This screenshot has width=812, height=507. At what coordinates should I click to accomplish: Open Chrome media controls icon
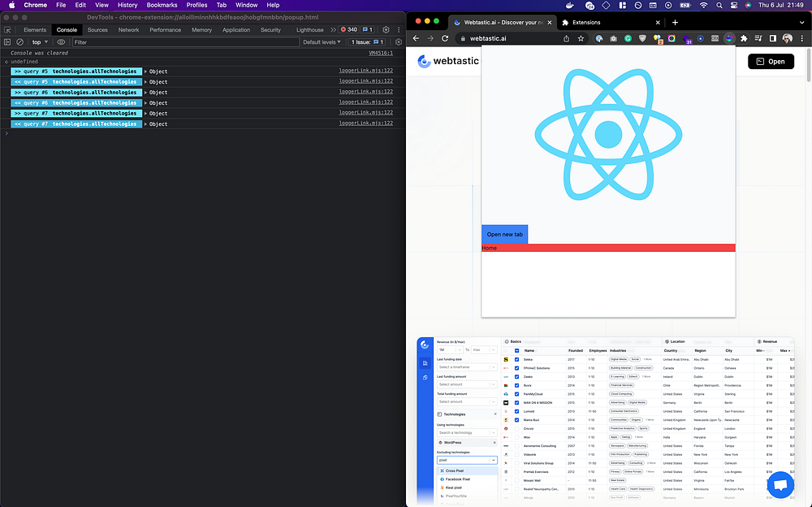(758, 38)
